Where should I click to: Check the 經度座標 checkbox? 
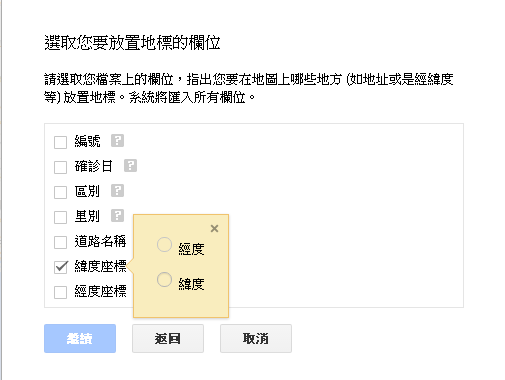point(60,292)
